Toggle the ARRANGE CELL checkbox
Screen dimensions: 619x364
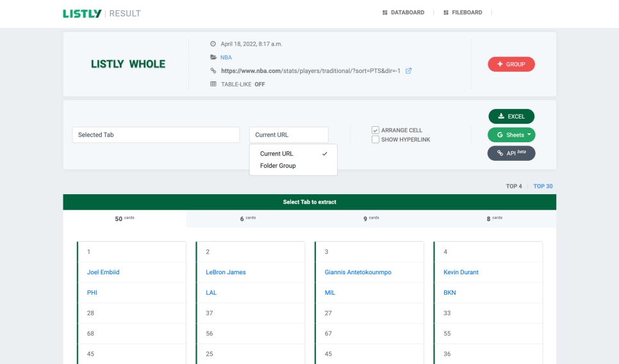pos(376,130)
